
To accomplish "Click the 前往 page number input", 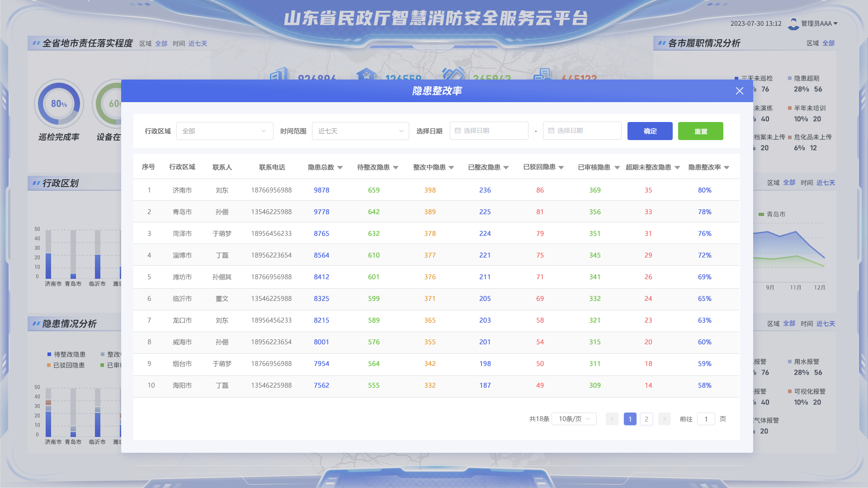I will [706, 419].
